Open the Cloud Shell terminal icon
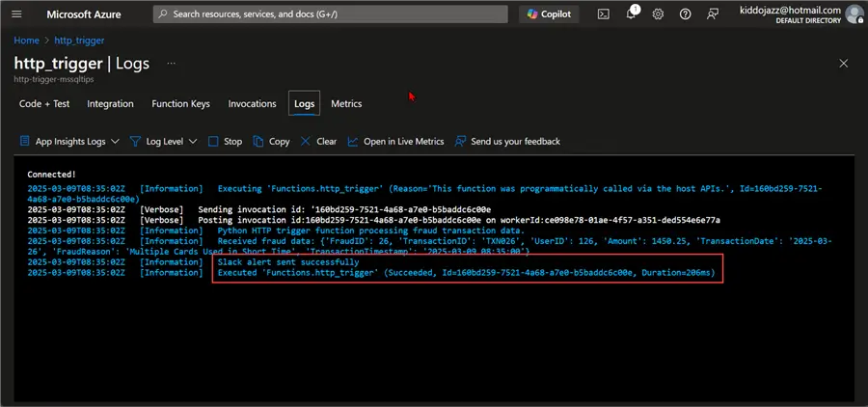 604,14
